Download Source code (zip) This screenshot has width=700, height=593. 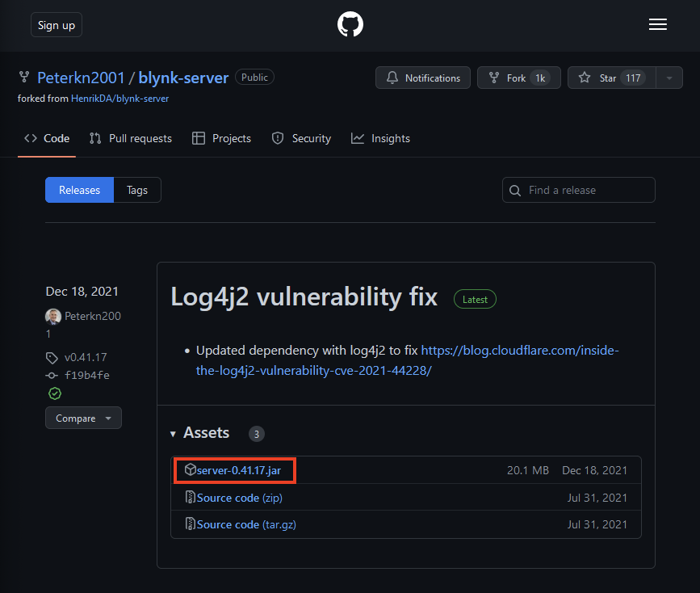(239, 498)
